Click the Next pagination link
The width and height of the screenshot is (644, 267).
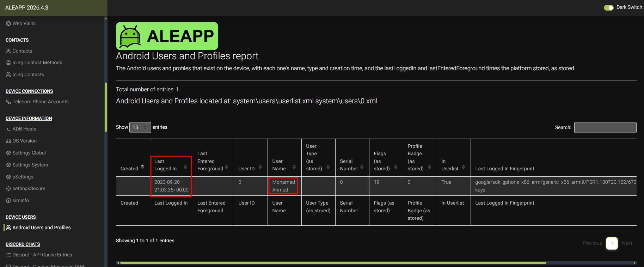pyautogui.click(x=627, y=243)
